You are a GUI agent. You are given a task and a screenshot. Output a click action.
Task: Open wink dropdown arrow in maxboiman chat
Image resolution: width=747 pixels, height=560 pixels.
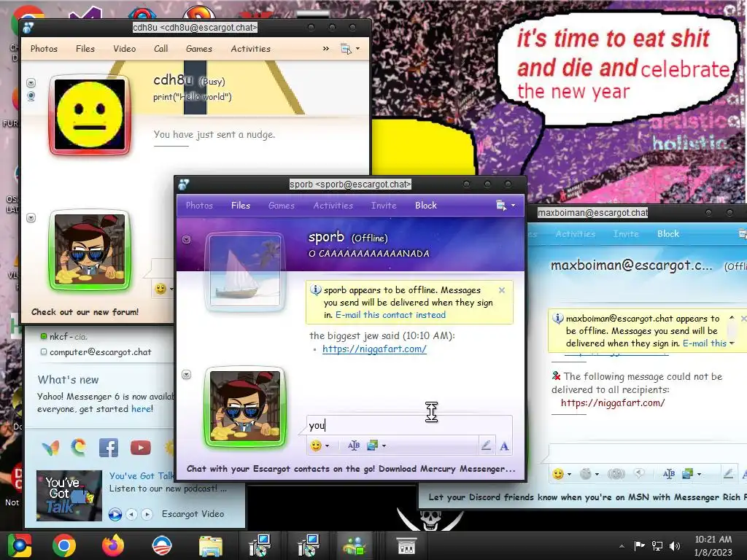[x=597, y=474]
